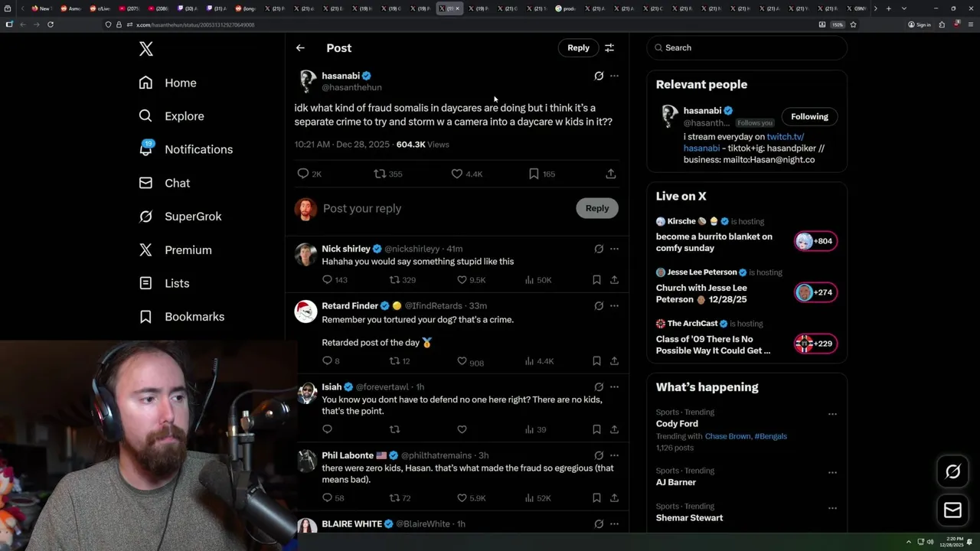Bookmark Nick shirley's reply
980x551 pixels.
click(596, 280)
